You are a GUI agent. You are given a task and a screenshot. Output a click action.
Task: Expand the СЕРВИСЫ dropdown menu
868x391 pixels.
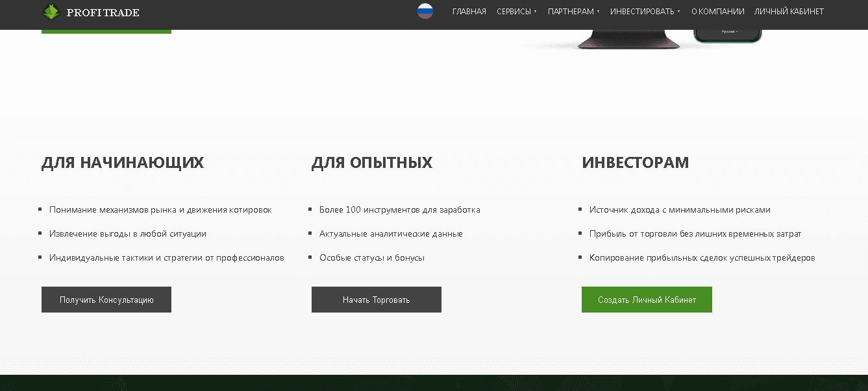click(516, 12)
